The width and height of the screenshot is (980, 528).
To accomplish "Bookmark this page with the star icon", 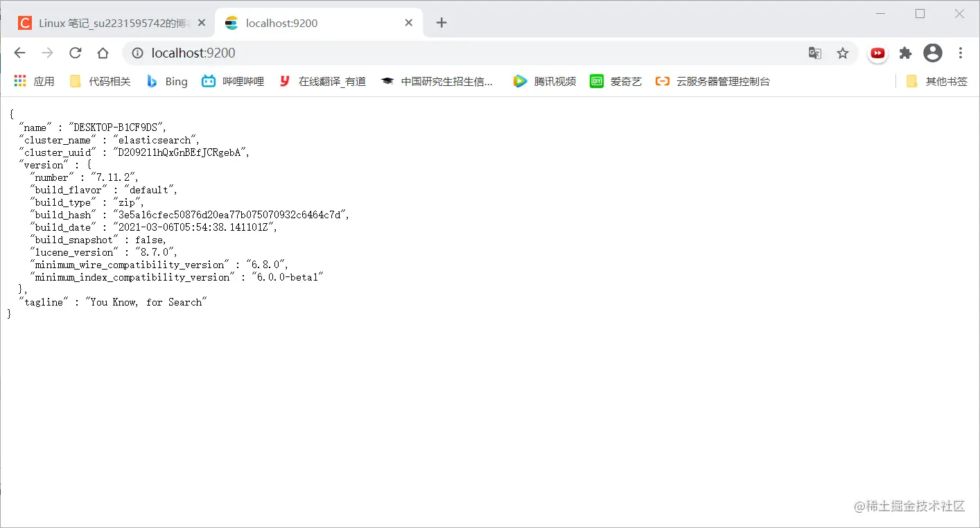I will pyautogui.click(x=843, y=53).
